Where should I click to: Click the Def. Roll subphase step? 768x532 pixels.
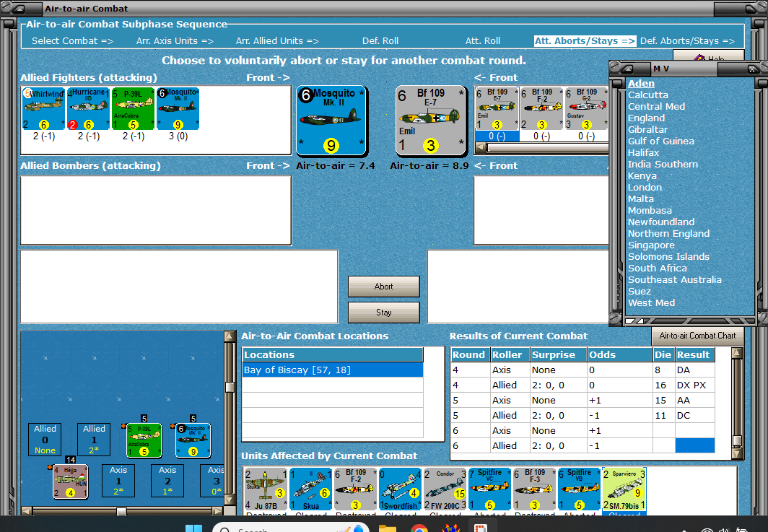click(x=380, y=41)
